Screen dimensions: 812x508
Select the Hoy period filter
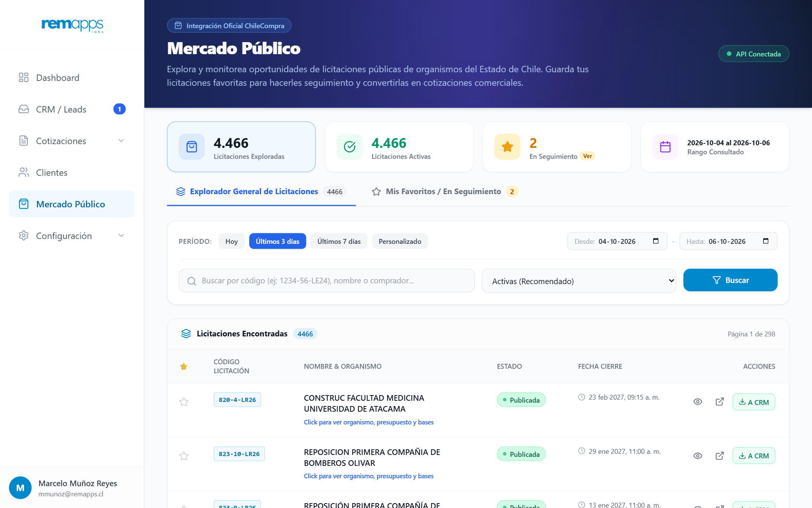coord(232,241)
